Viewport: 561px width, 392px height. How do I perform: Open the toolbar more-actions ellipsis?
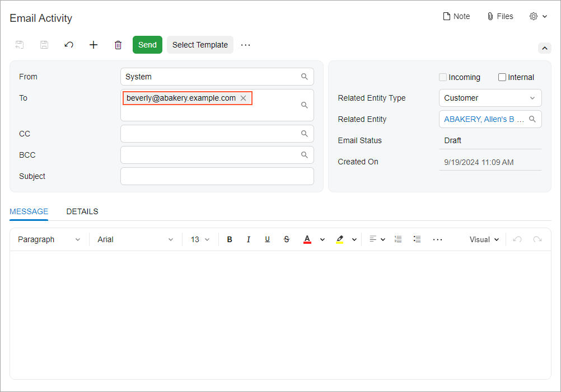tap(245, 45)
